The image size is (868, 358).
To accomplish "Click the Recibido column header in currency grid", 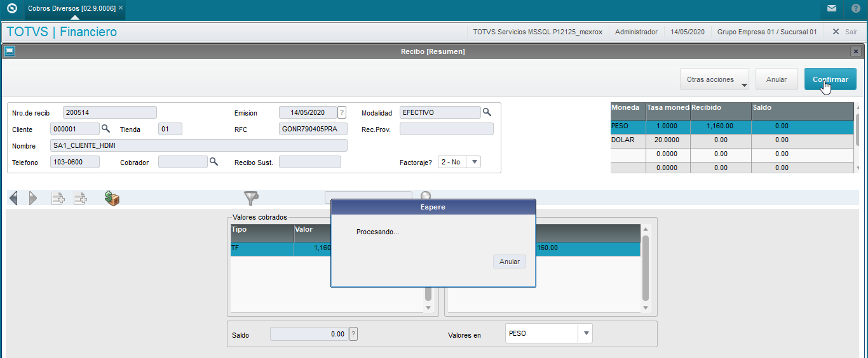I will pyautogui.click(x=721, y=111).
